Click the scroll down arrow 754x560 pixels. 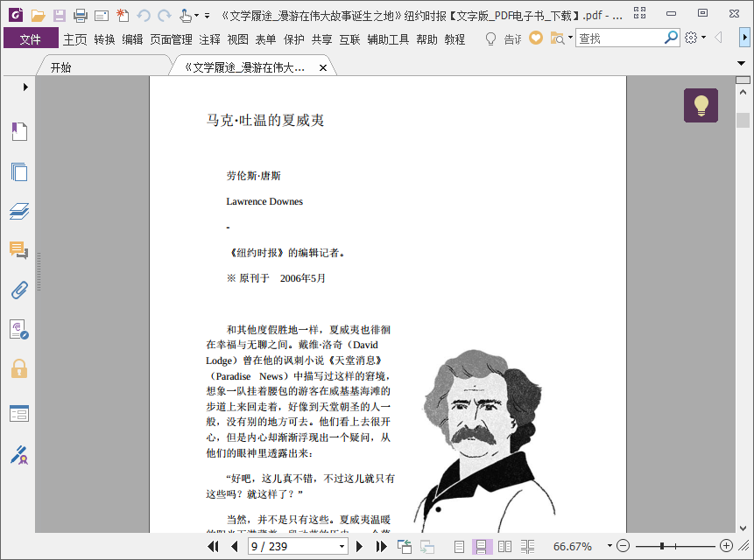click(743, 528)
